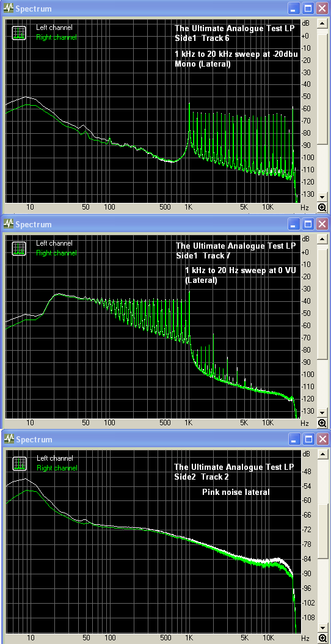Click the title bar app icon of the Track 7 Spectrum window
The image size is (331, 644).
[x=9, y=224]
